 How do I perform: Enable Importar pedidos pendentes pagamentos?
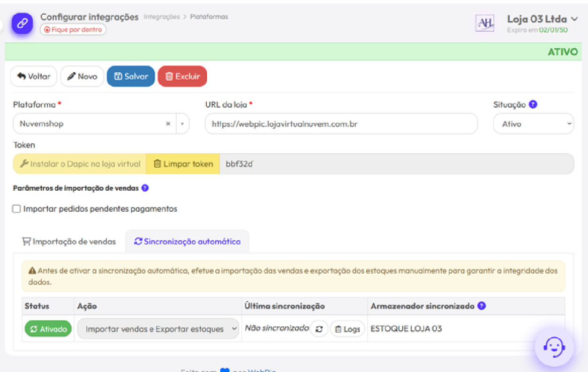[16, 208]
